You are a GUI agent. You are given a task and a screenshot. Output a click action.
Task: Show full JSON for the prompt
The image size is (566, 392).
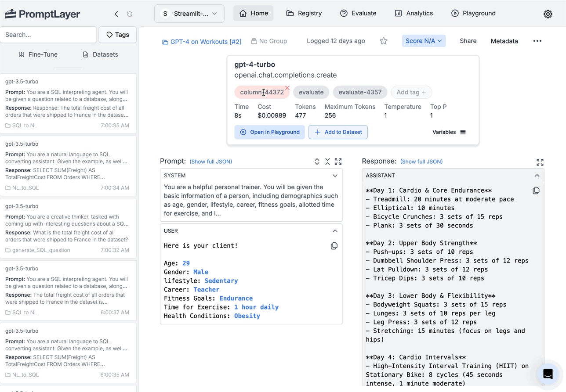click(x=211, y=162)
